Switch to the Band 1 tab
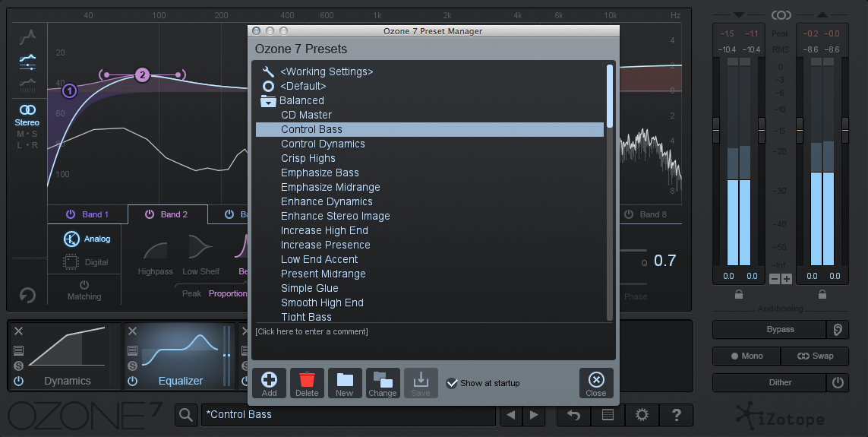Screen dimensions: 868x437 [88, 214]
